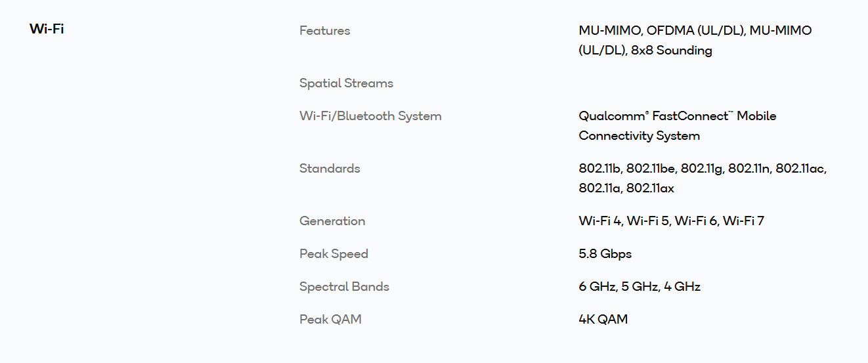Click Qualcomm FastConnect Mobile text

tap(677, 116)
